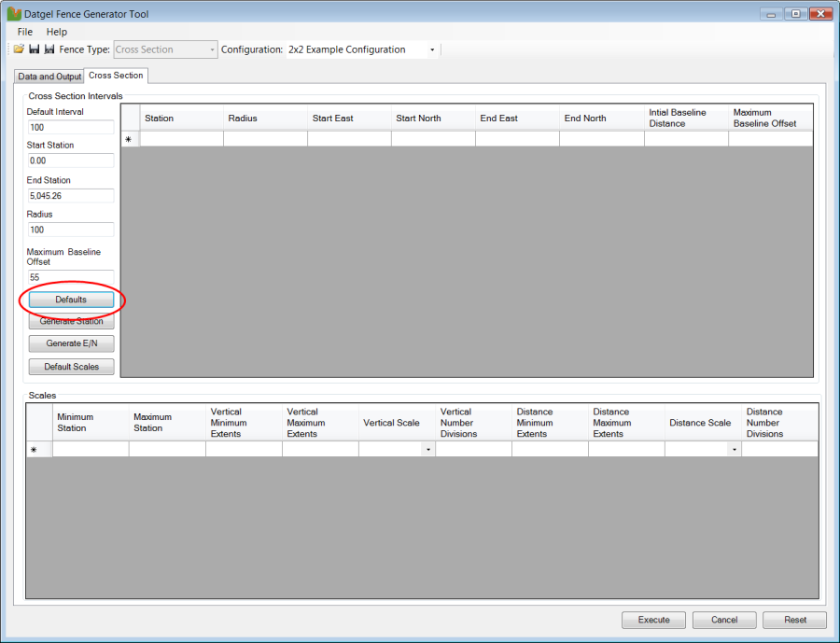Open the File menu
The width and height of the screenshot is (840, 643).
25,32
